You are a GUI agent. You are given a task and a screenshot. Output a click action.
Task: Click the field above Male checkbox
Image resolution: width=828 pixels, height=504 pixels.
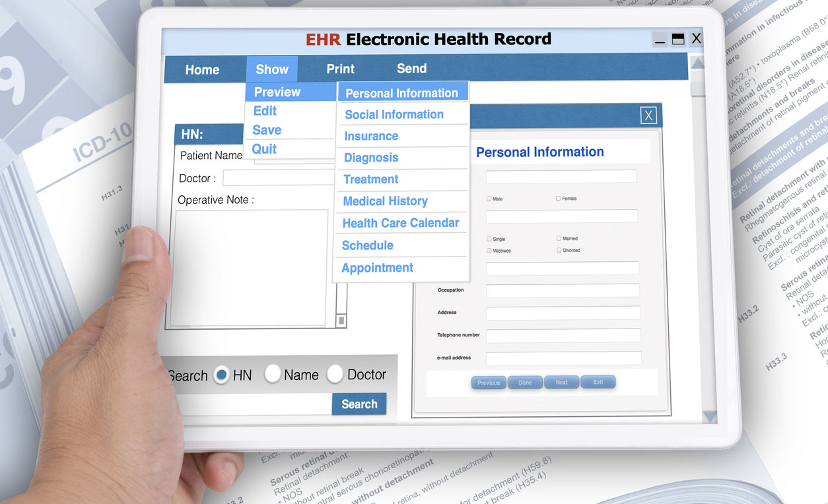pyautogui.click(x=561, y=176)
